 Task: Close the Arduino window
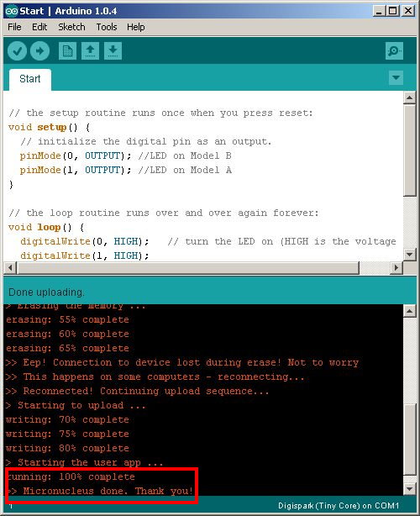[408, 11]
